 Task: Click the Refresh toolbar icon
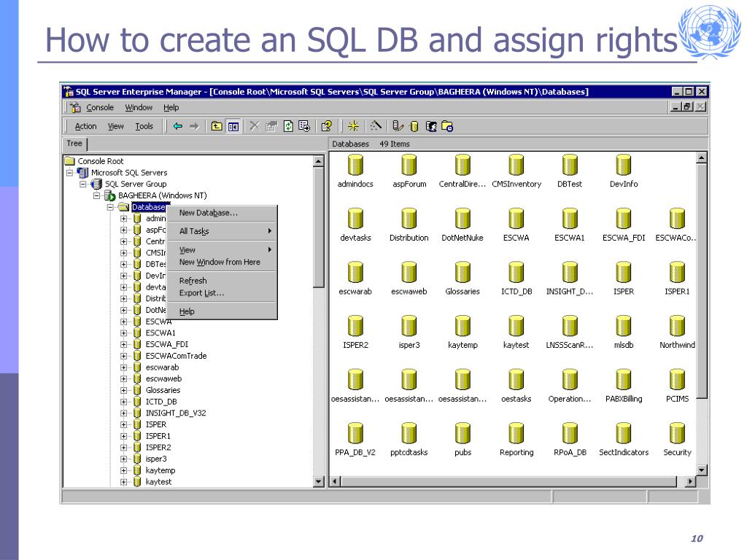point(288,126)
